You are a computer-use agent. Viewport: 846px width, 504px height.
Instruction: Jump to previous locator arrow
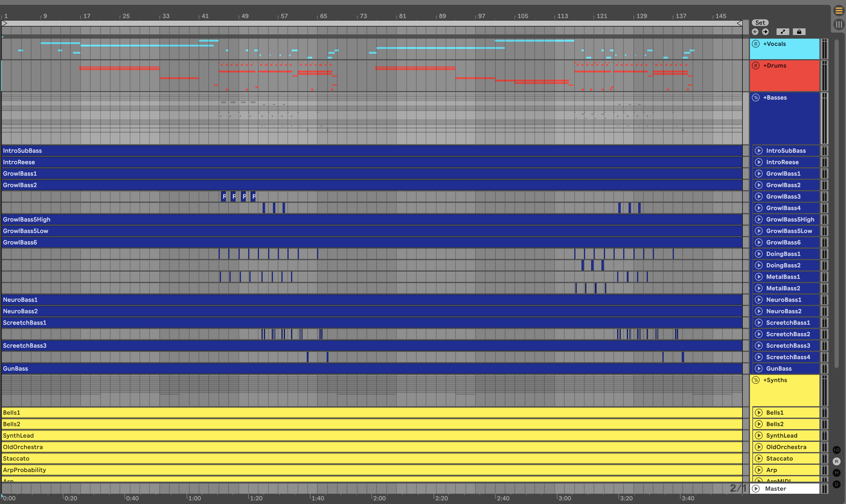pos(755,32)
